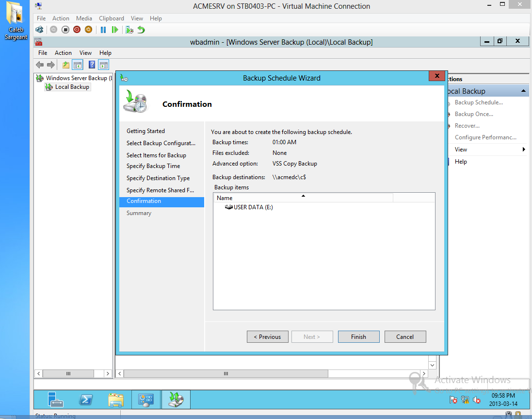Go back using the wbadmin Back arrow
The height and width of the screenshot is (419, 532).
(x=40, y=65)
